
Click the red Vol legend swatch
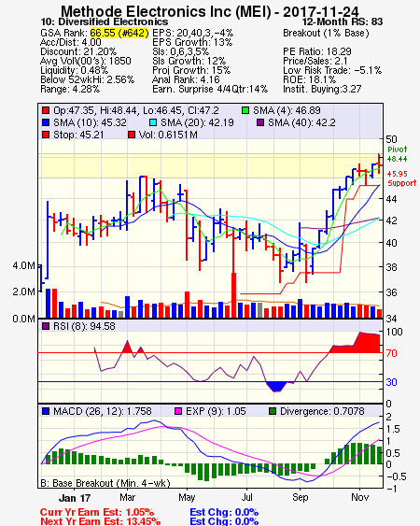coord(132,135)
